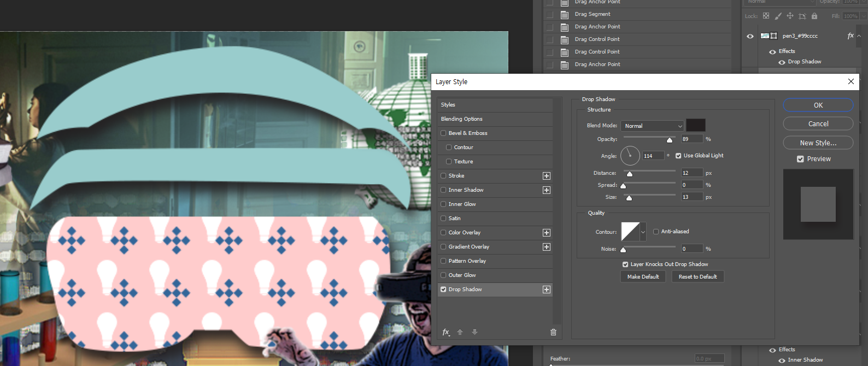
Task: Toggle Inner Shadow effect eye in the Layers panel
Action: (x=782, y=361)
